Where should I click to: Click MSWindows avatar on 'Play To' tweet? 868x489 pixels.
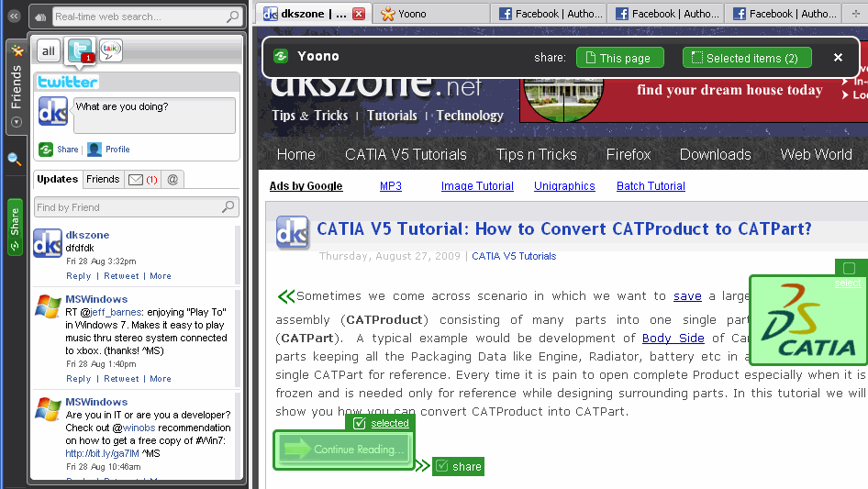(48, 306)
